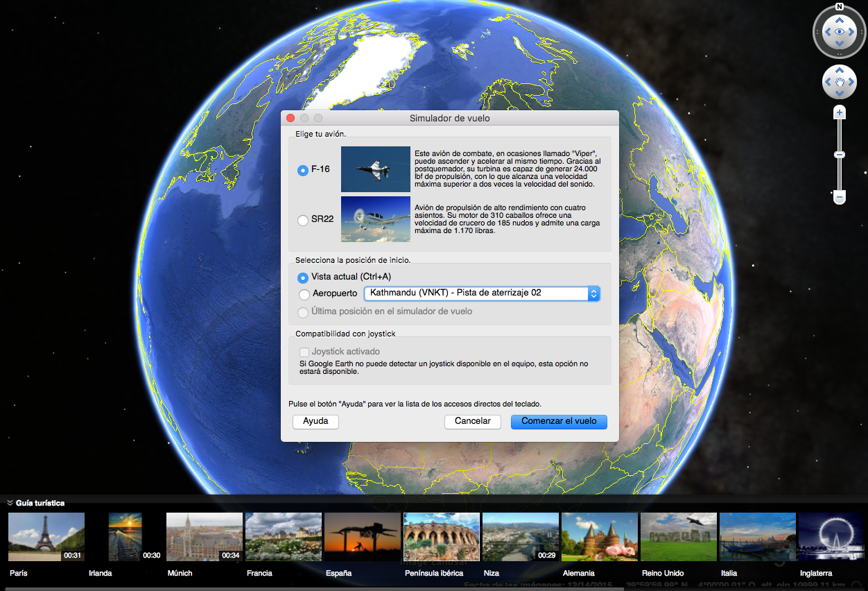Zoom out with the minus button
The height and width of the screenshot is (591, 868).
click(x=840, y=198)
